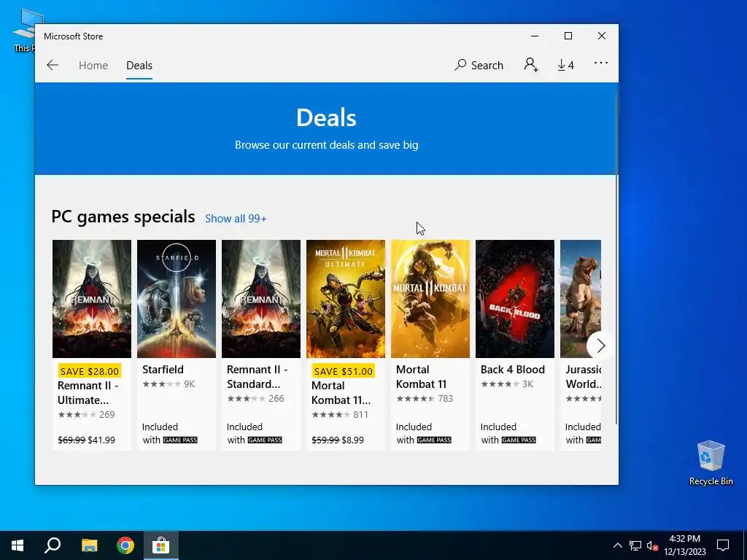Open Remnant II Standard cover art
Image resolution: width=747 pixels, height=560 pixels.
pos(261,298)
